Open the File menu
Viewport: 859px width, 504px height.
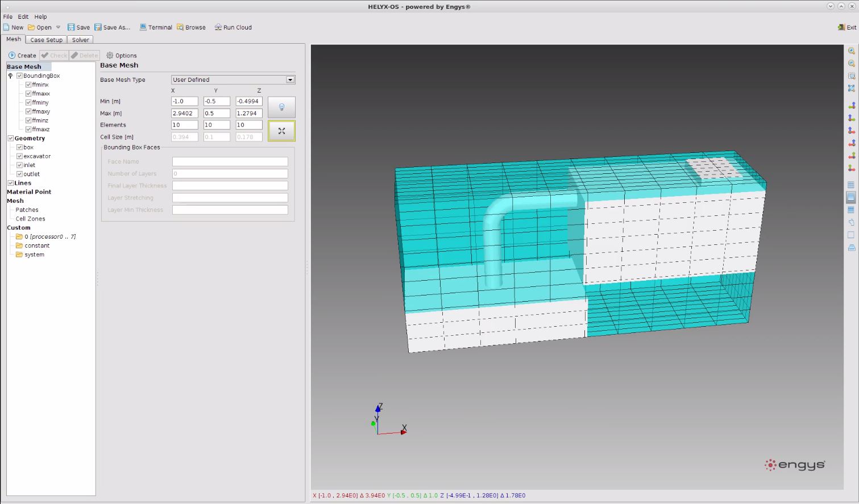pyautogui.click(x=8, y=17)
